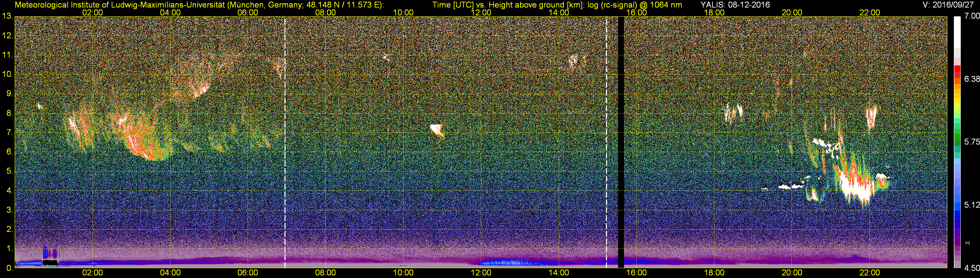Click the 08:00 label on lower time axis
Viewport: 980px width, 278px height.
click(326, 273)
